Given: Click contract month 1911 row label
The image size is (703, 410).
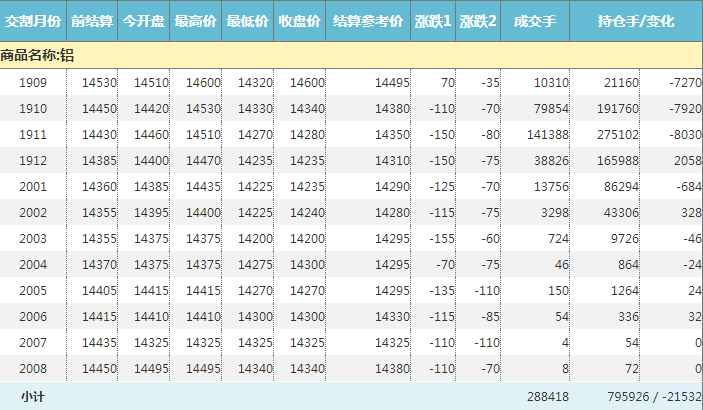Looking at the screenshot, I should pyautogui.click(x=34, y=134).
